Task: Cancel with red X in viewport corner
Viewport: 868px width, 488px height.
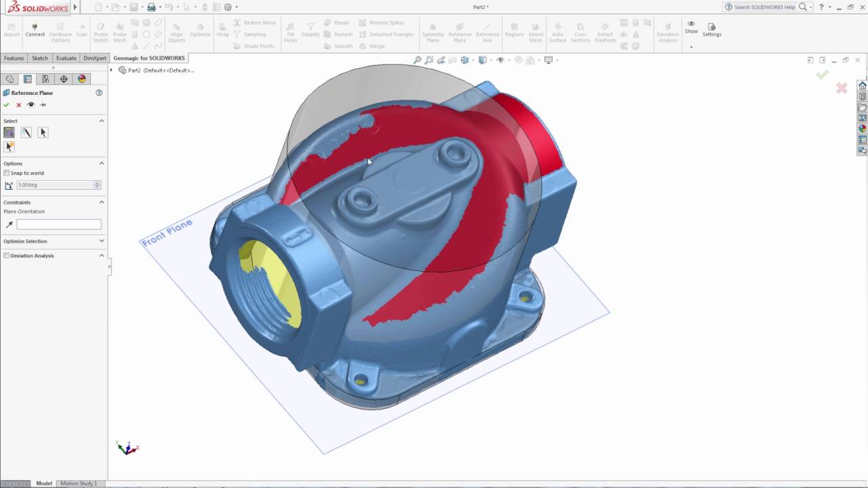Action: [x=842, y=88]
